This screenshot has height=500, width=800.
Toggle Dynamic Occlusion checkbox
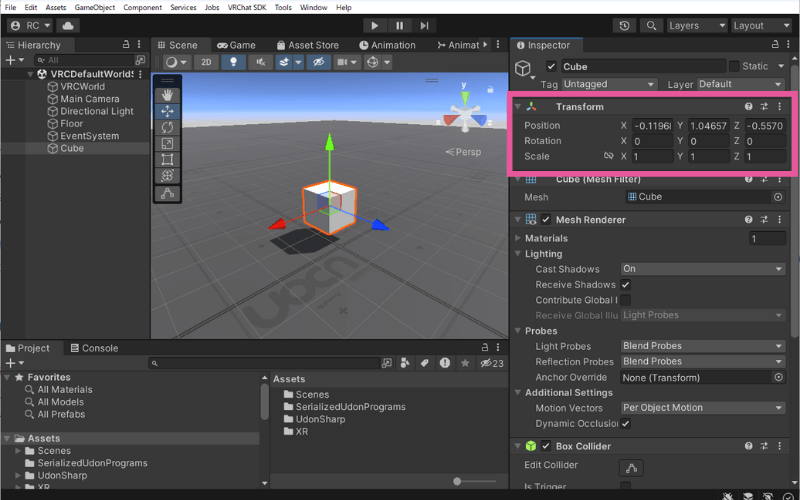[x=626, y=423]
